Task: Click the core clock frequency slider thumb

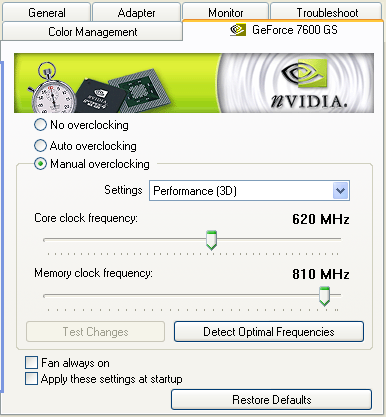Action: tap(211, 240)
